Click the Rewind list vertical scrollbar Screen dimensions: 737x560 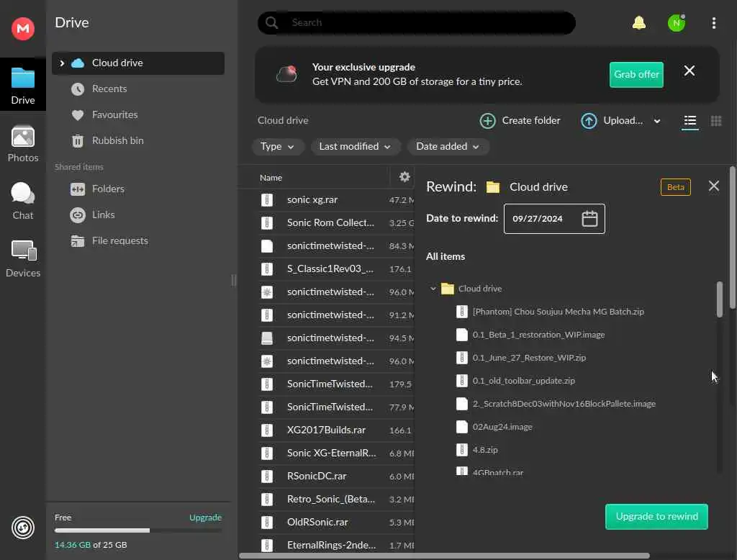tap(719, 299)
